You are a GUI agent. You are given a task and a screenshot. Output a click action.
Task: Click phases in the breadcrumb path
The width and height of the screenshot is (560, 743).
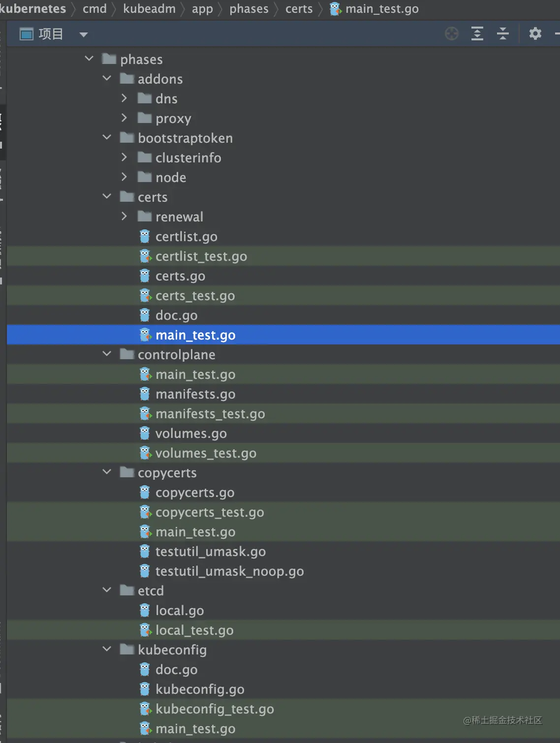point(249,9)
